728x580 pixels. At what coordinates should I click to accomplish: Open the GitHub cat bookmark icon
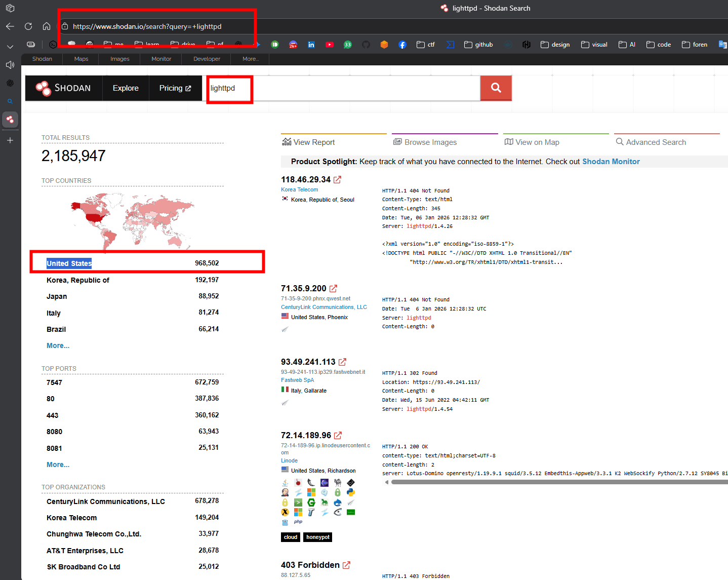click(x=366, y=45)
